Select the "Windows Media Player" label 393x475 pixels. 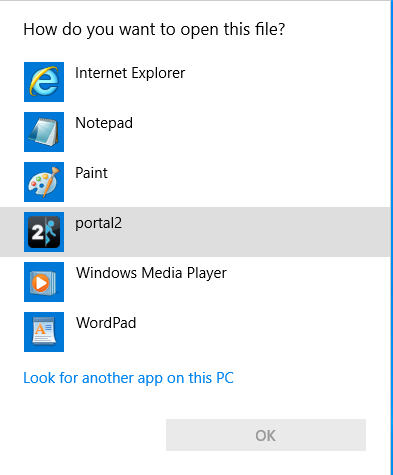(x=151, y=273)
